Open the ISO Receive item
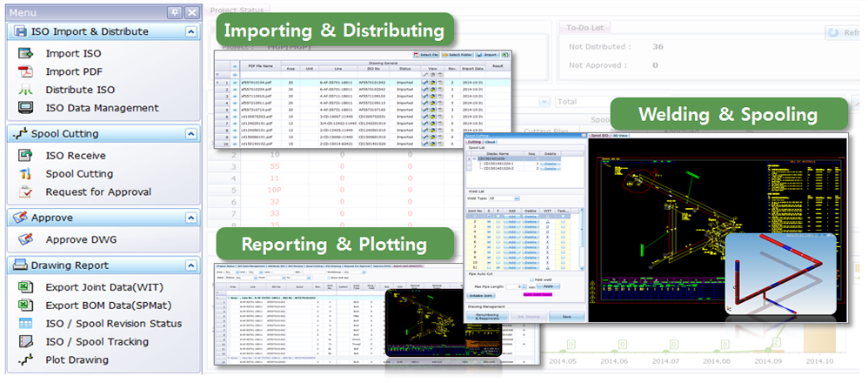The width and height of the screenshot is (868, 383). [75, 156]
